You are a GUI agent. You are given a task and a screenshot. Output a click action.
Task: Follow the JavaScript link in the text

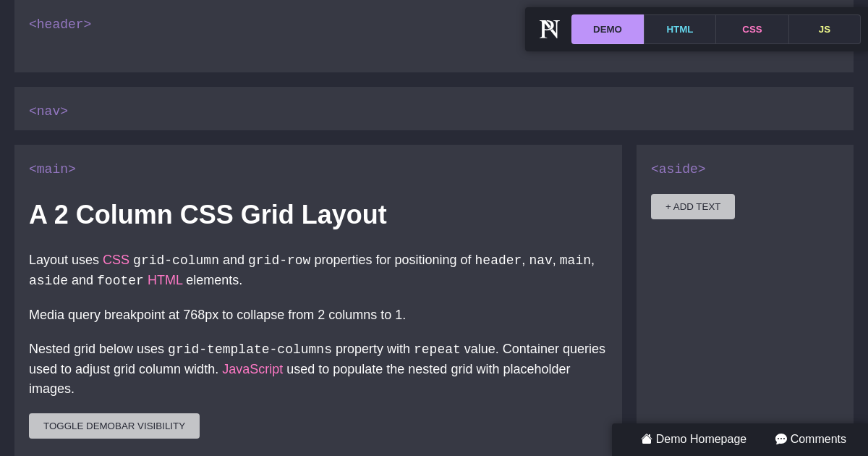[x=252, y=369]
